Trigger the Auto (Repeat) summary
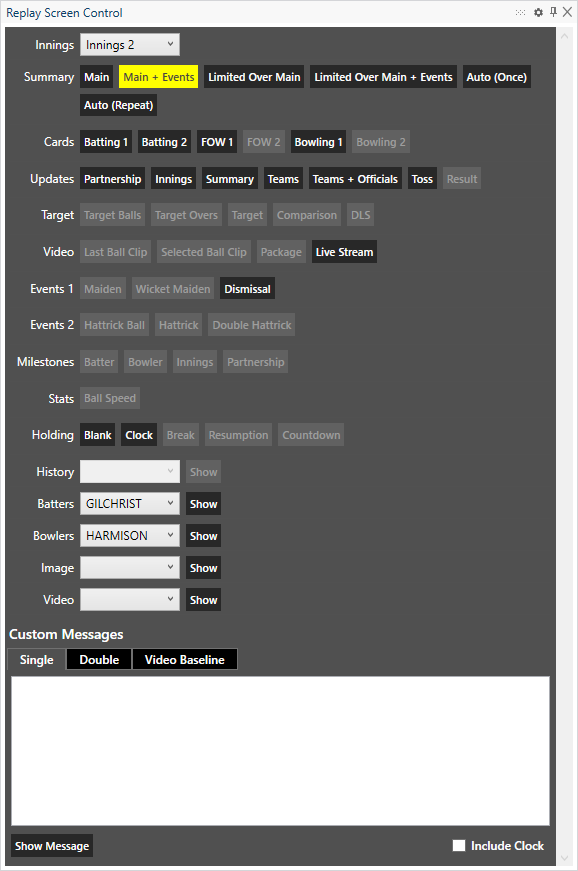578x871 pixels. pos(118,105)
